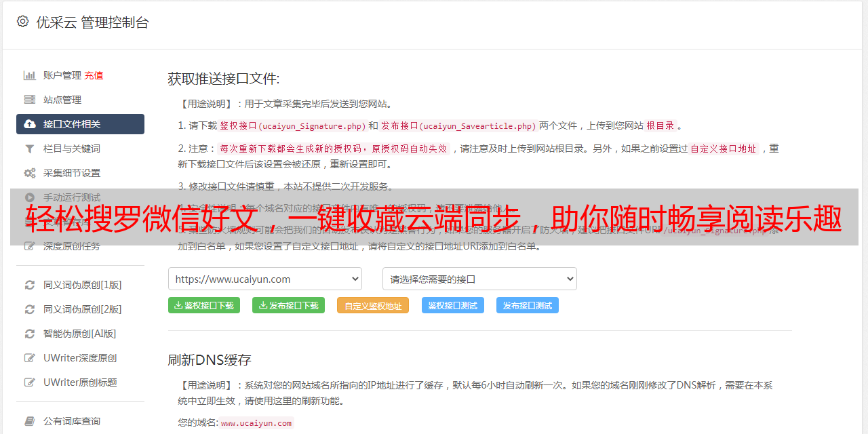Select the highlighted 接口文件相关 menu item

point(80,124)
